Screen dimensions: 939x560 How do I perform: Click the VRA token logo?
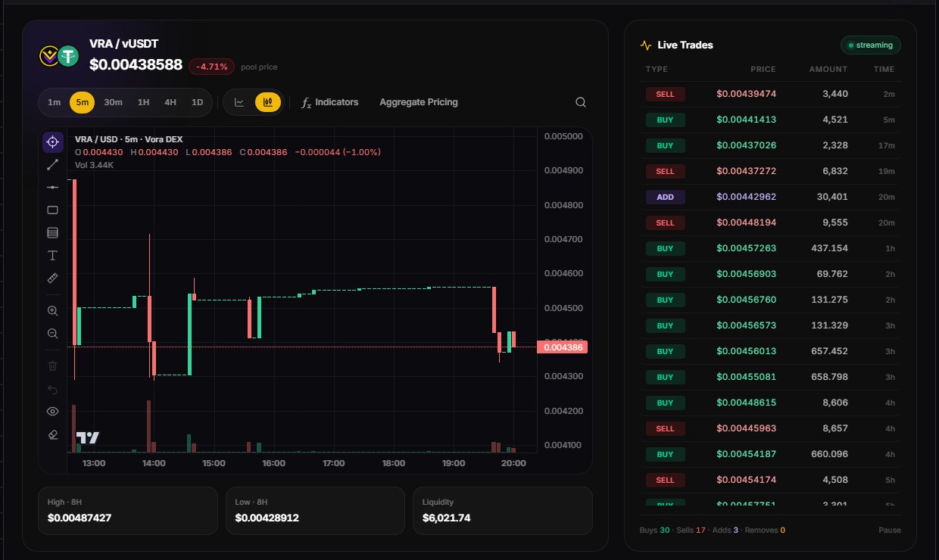49,55
